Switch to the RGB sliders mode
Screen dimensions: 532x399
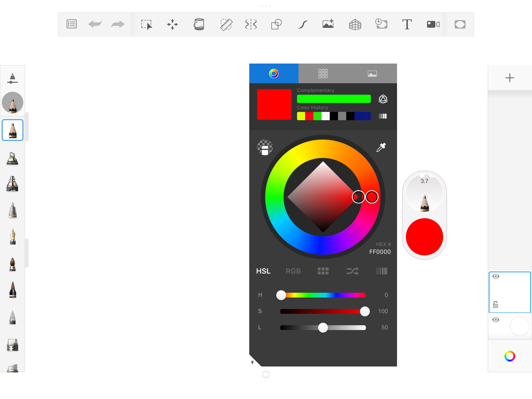click(x=293, y=271)
